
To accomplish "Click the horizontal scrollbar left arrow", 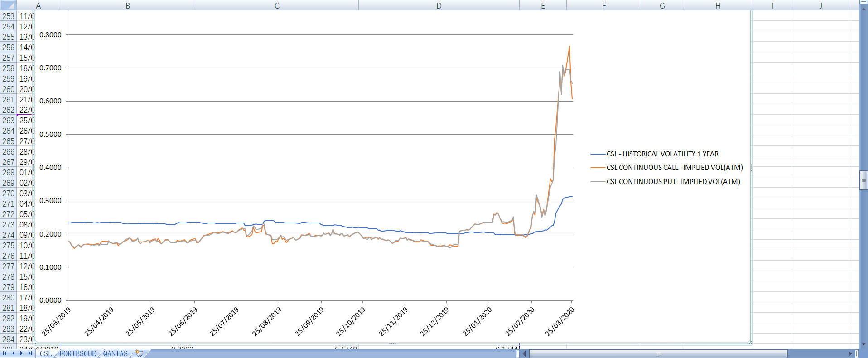I will tap(525, 353).
